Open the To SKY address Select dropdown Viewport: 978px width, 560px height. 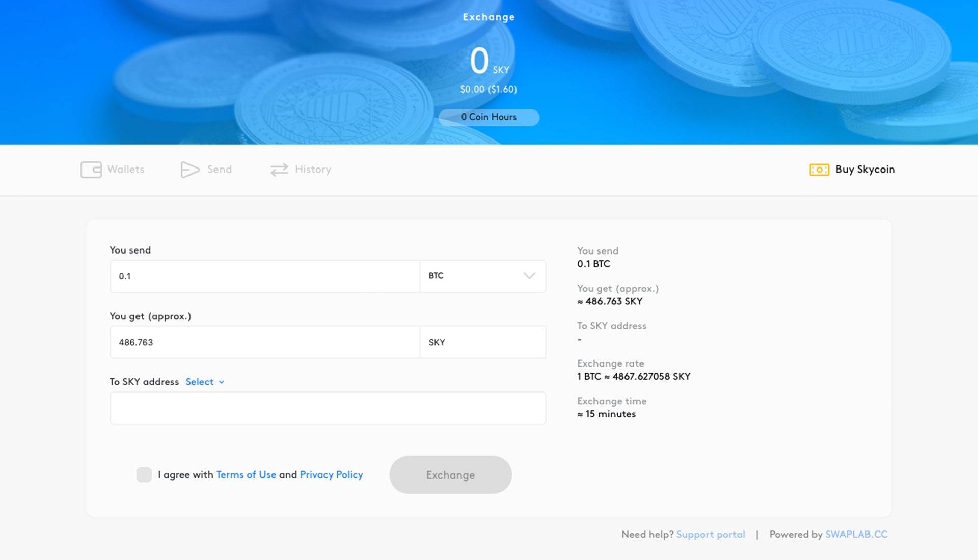(204, 382)
